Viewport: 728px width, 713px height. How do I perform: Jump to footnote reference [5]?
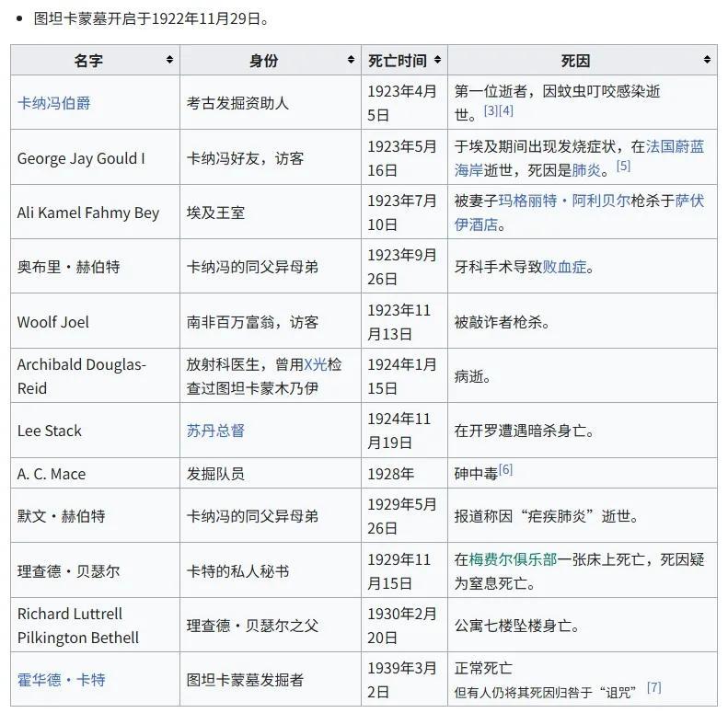623,167
